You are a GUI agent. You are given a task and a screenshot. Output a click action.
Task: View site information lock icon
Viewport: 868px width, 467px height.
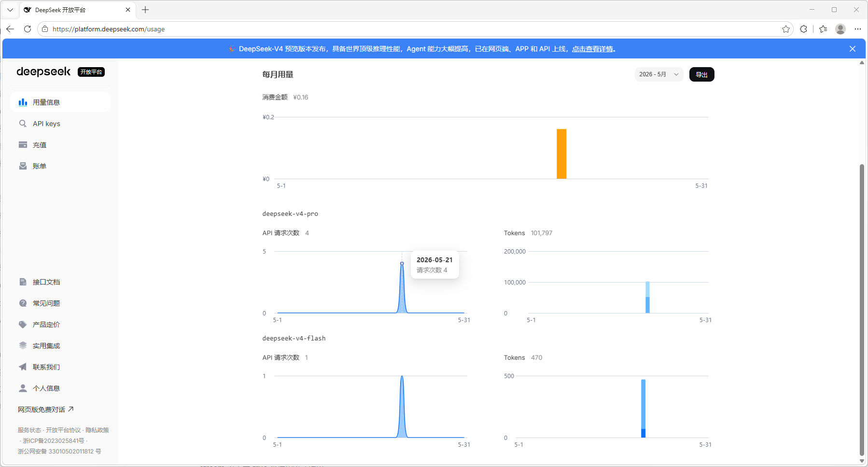45,29
